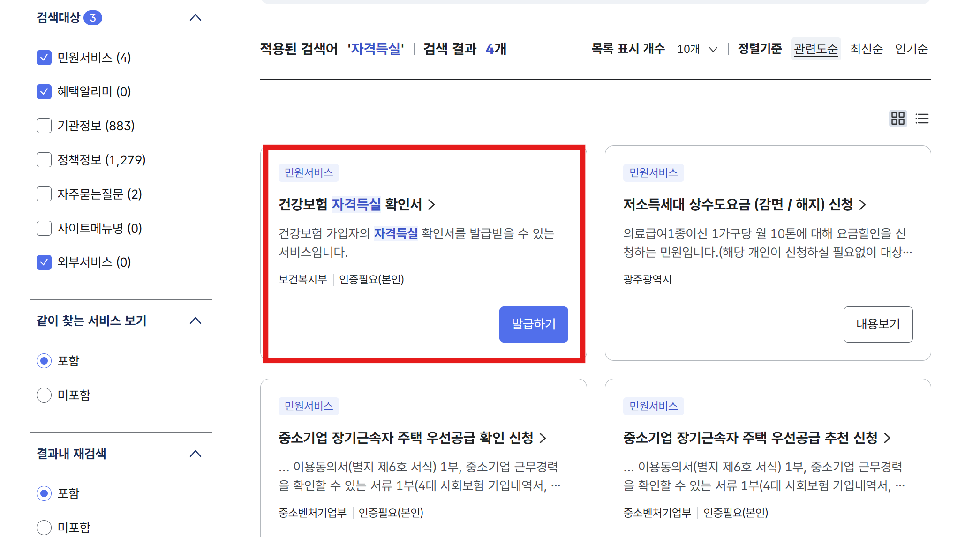Click the 검색 결과 4개 count

(465, 49)
